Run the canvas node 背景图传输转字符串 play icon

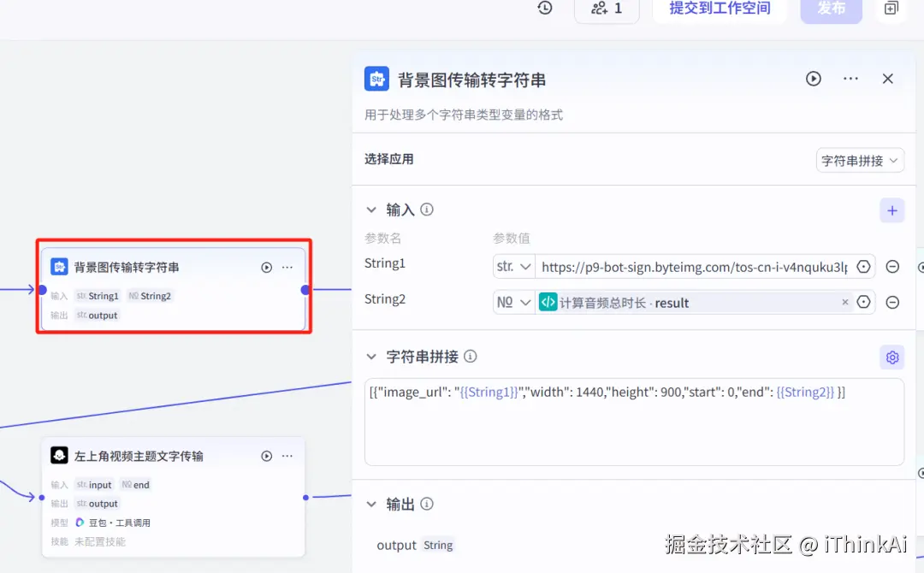266,266
